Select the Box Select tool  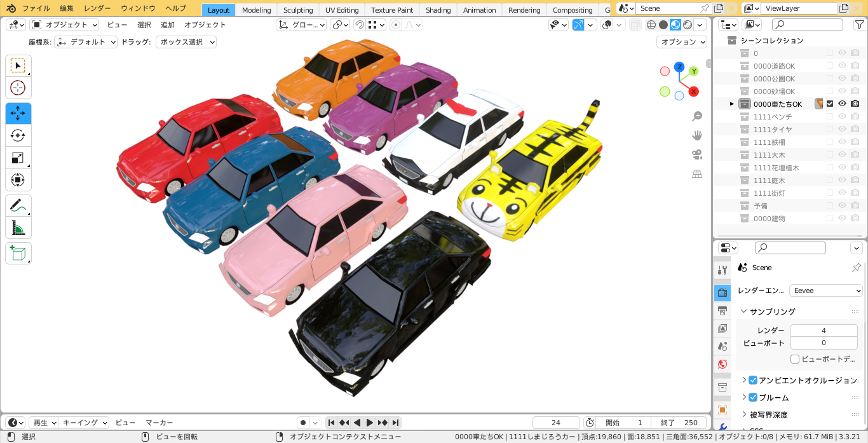tap(18, 66)
